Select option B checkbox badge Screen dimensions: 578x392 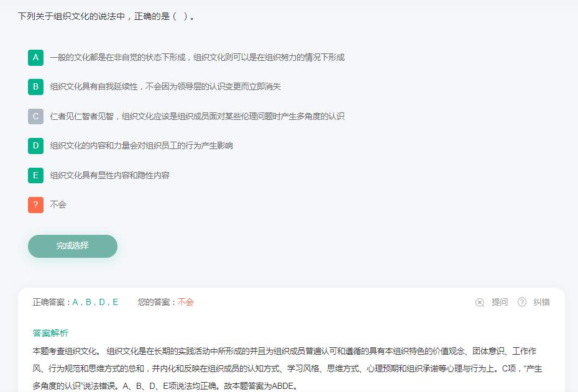coord(36,87)
